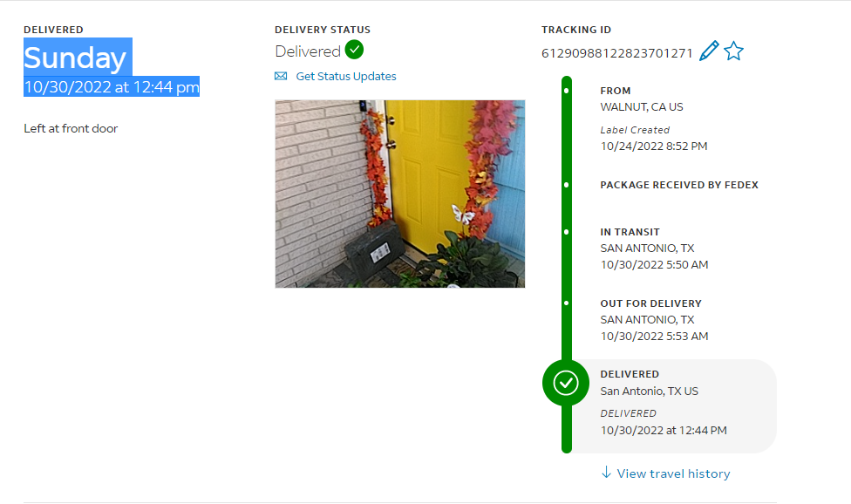
Task: Click the star icon to favorite shipment
Action: tap(734, 51)
